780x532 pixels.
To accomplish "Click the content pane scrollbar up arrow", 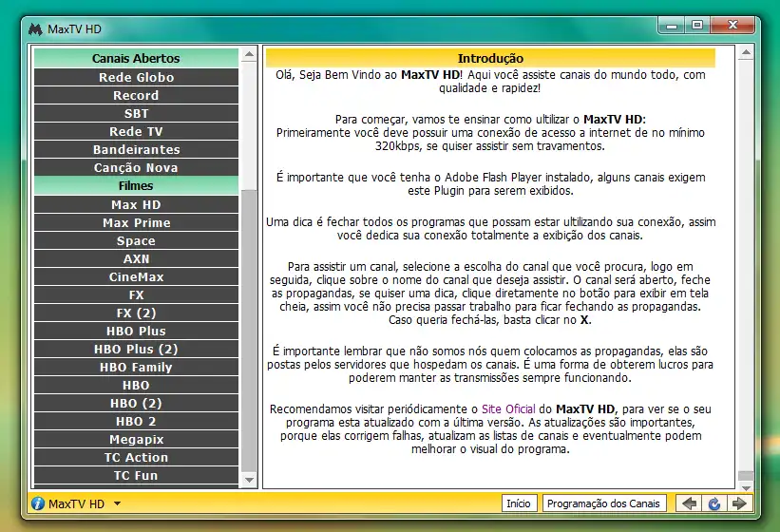I will 746,52.
